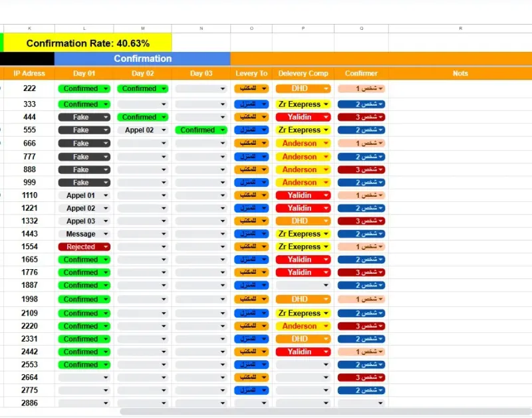The height and width of the screenshot is (418, 532).
Task: Select the Levery To header cell
Action: tap(251, 73)
